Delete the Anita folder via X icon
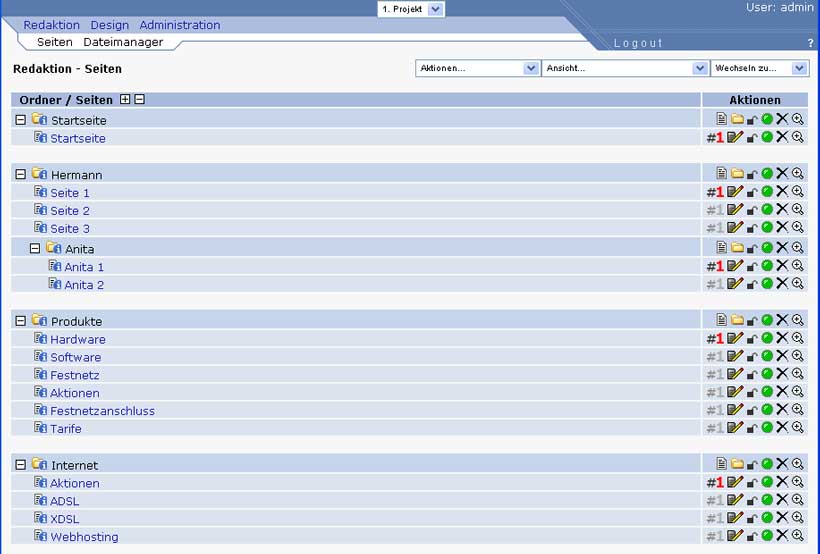The image size is (820, 554). tap(782, 247)
